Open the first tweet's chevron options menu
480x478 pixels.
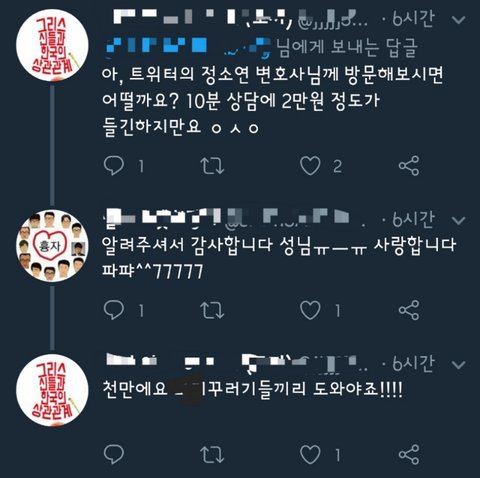(459, 20)
